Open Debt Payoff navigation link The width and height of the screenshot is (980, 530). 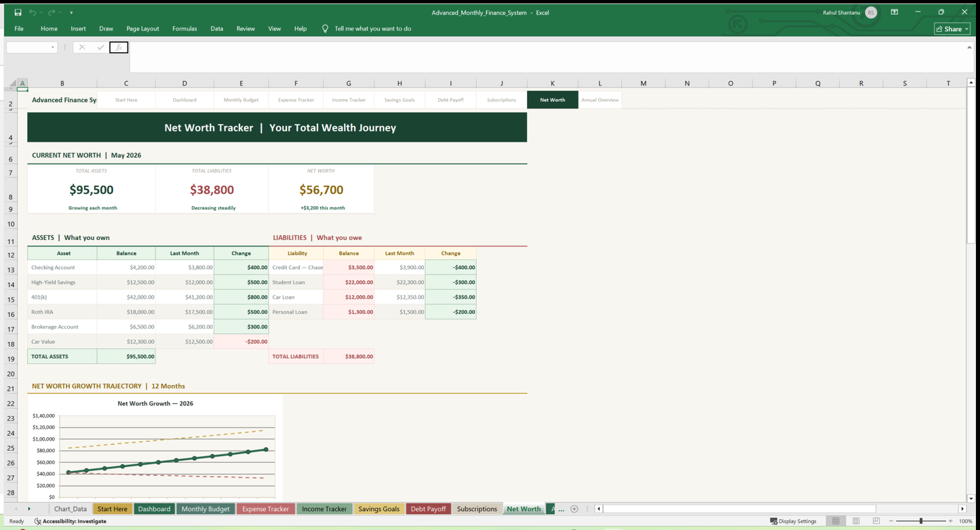(451, 100)
